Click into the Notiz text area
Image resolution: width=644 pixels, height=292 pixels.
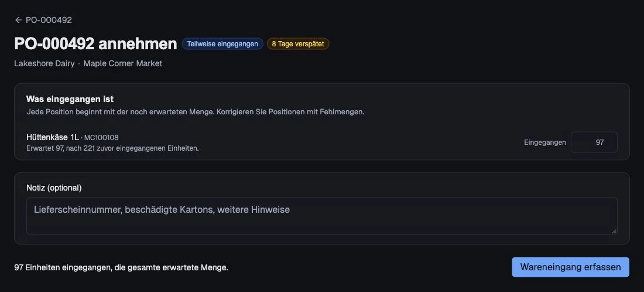click(x=321, y=216)
